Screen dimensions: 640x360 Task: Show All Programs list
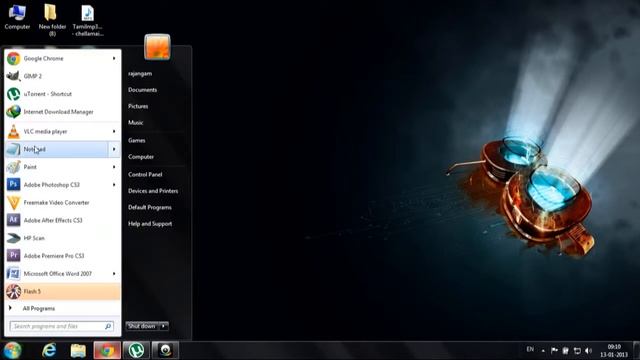[38, 309]
